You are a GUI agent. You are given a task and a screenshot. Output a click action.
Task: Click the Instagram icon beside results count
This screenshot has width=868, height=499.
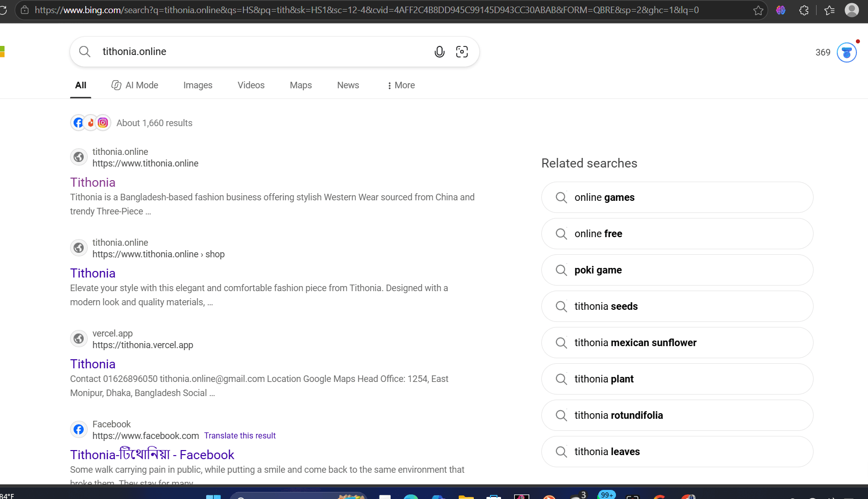coord(103,123)
